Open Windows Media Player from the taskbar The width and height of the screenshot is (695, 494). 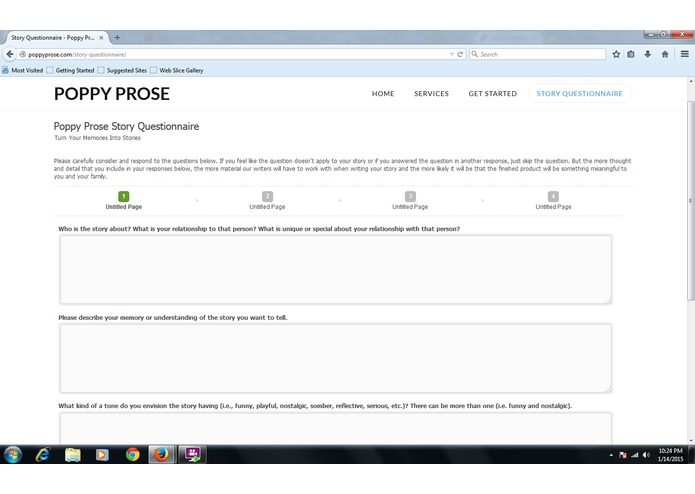[102, 454]
